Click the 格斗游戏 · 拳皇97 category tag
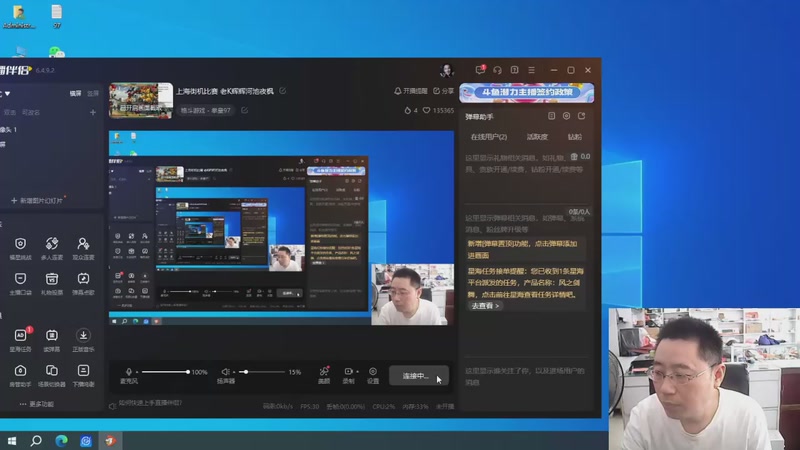This screenshot has height=450, width=800. point(206,110)
